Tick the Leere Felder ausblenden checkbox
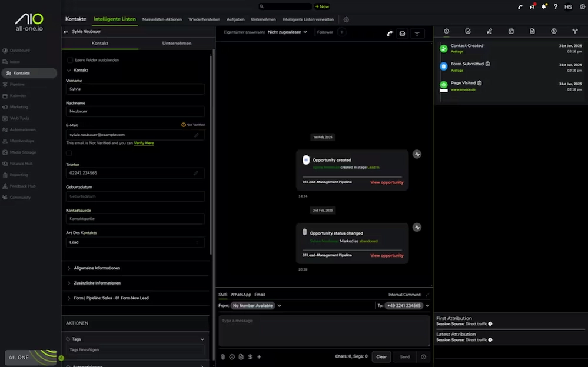The image size is (588, 367). coord(70,60)
